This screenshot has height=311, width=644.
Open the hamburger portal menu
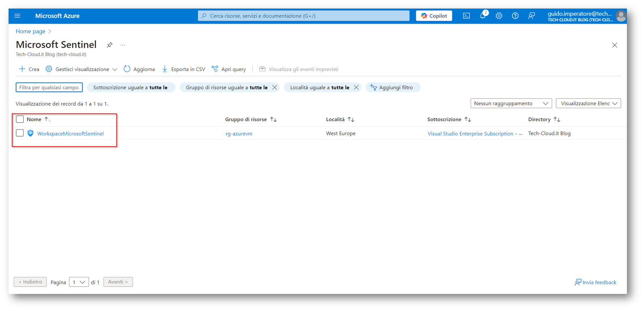[x=17, y=16]
